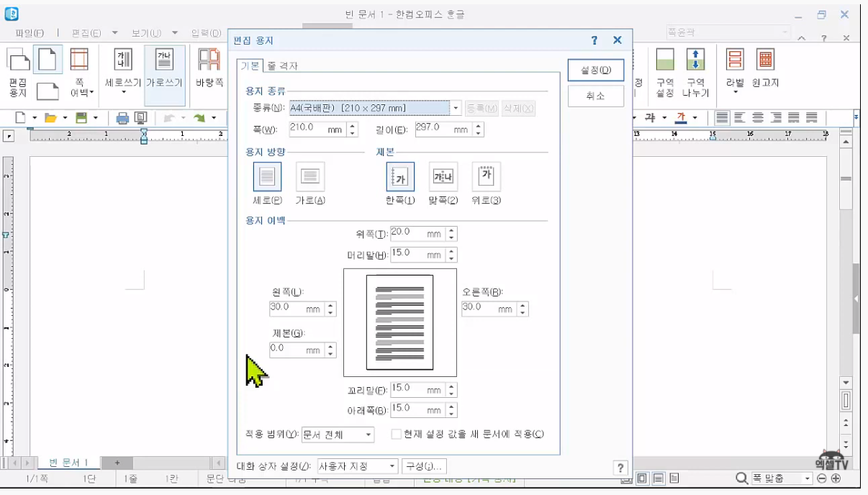
Task: Apply left alignment from toolbar
Action: coord(739,117)
